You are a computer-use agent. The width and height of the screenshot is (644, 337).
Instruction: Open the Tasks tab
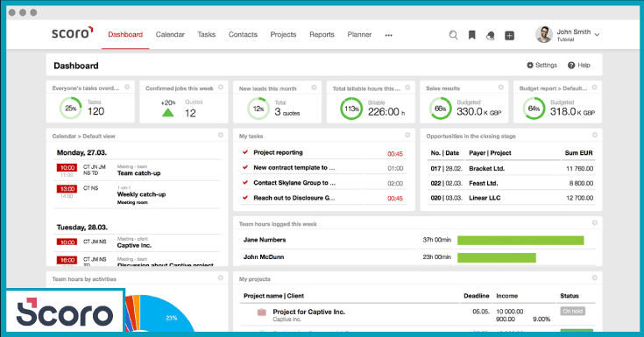click(206, 34)
